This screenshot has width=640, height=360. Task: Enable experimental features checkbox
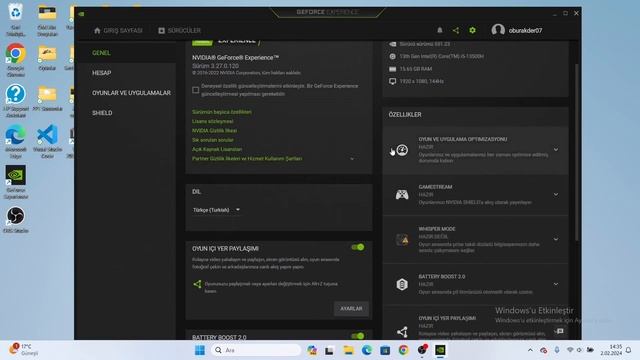tap(196, 90)
